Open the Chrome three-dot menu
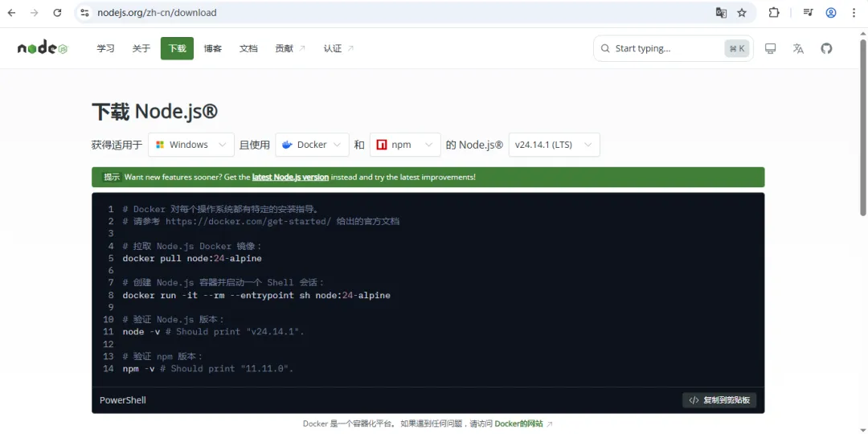The image size is (868, 434). click(x=854, y=13)
